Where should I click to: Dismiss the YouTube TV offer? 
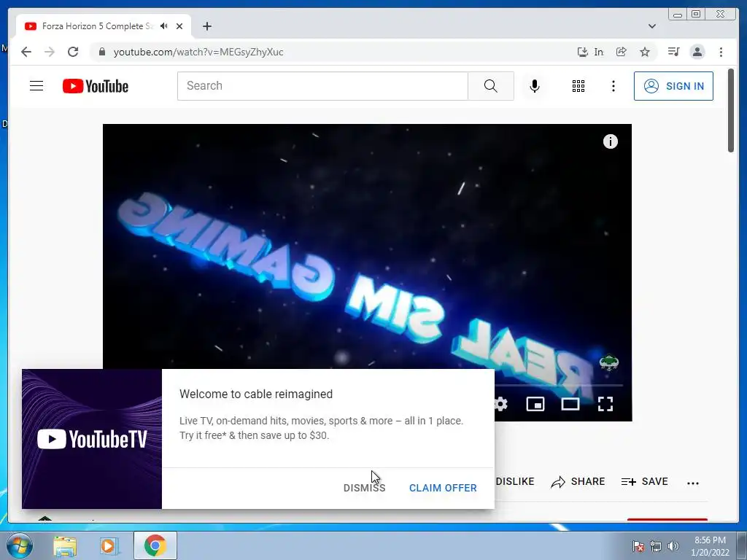click(365, 488)
